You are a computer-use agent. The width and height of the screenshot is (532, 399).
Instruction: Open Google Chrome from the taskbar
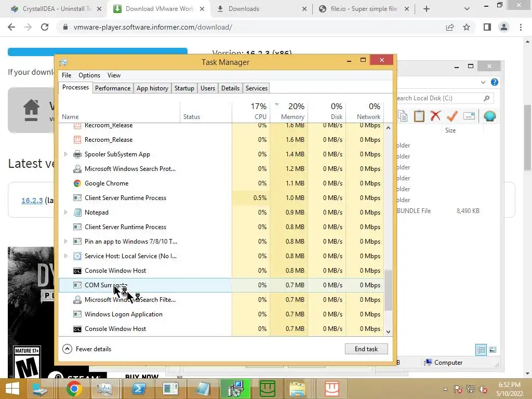point(74,389)
